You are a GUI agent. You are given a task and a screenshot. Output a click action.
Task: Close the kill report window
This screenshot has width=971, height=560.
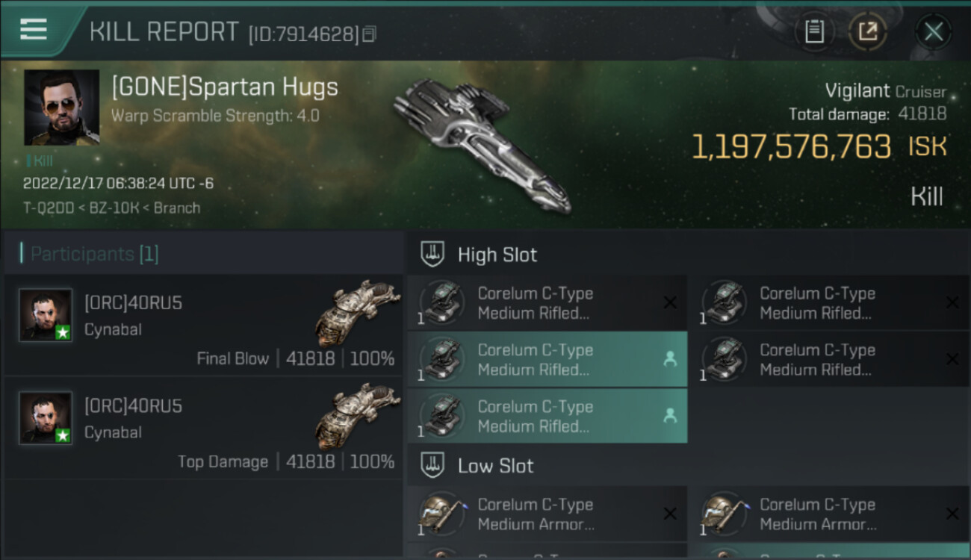933,31
